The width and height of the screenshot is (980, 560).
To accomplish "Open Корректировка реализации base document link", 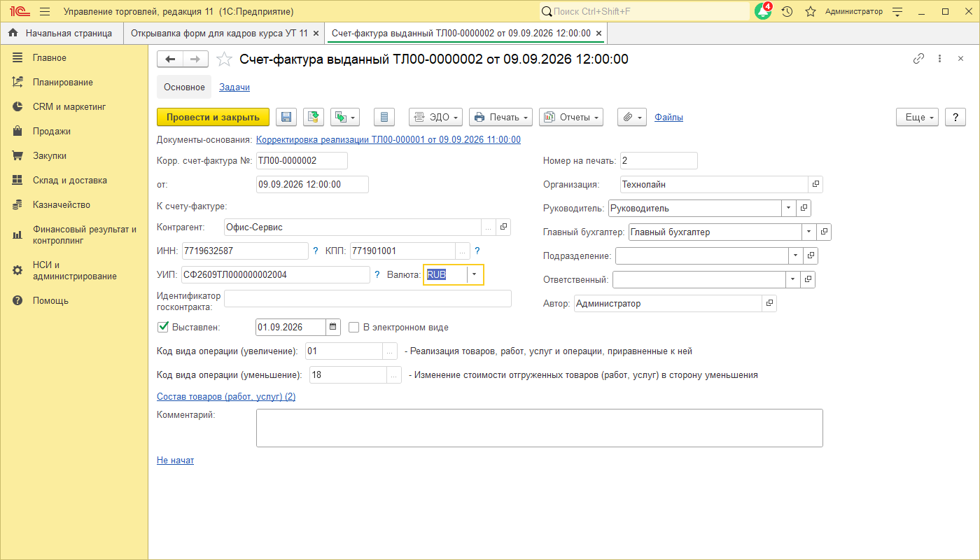I will pos(388,139).
